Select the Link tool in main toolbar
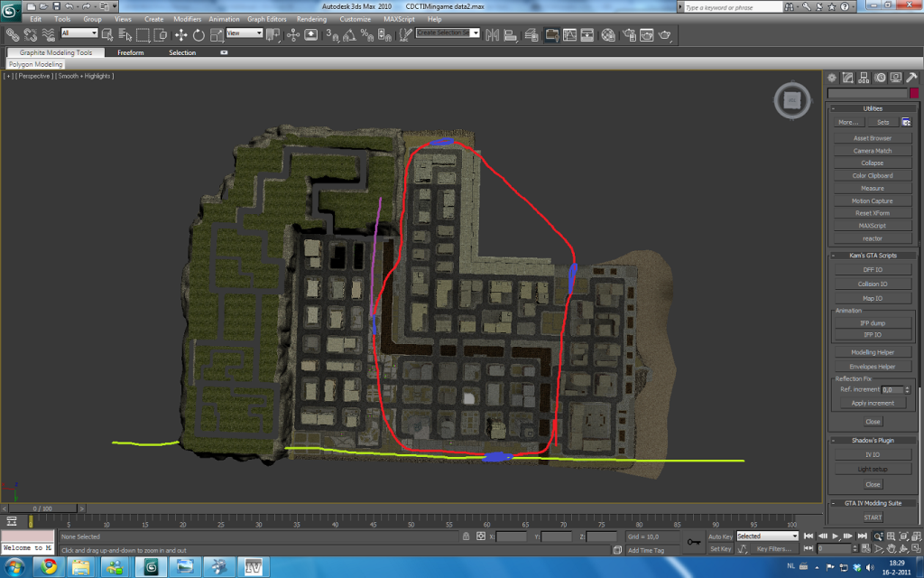The image size is (924, 578). (12, 35)
